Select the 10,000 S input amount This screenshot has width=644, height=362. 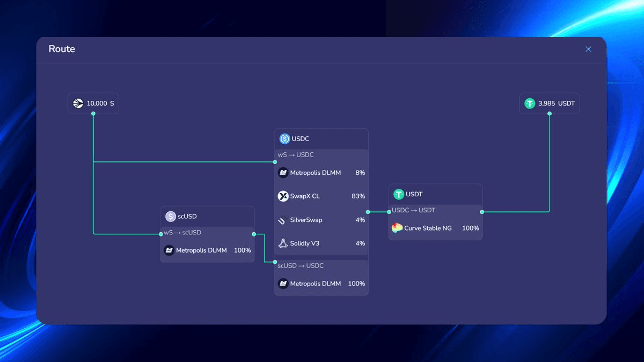point(100,104)
